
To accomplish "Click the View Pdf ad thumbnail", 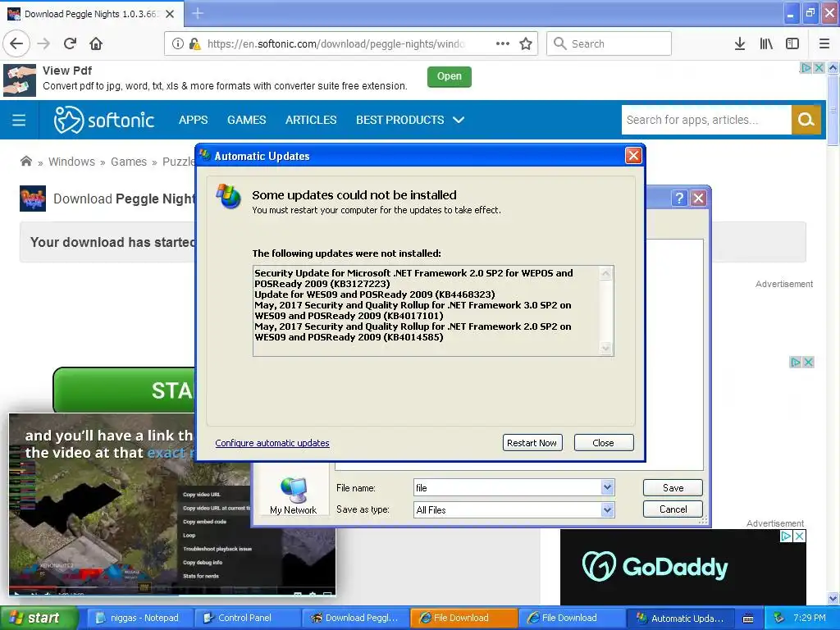I will click(x=20, y=80).
